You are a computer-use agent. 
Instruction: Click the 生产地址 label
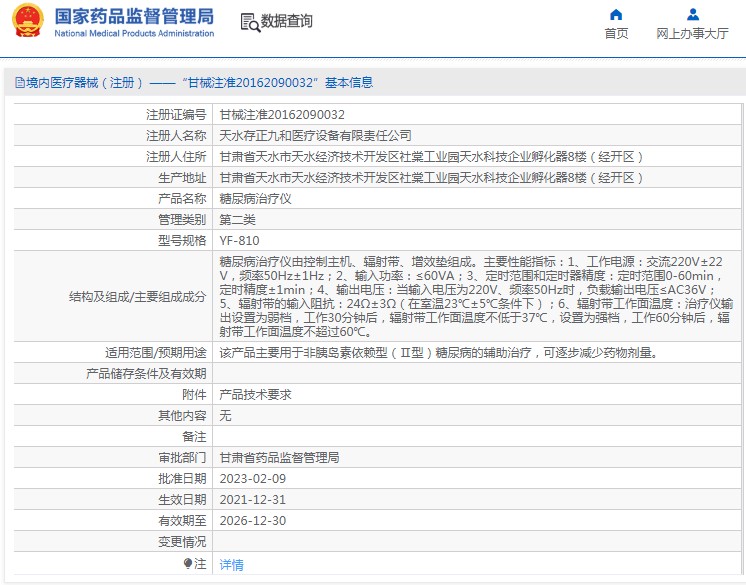(182, 177)
